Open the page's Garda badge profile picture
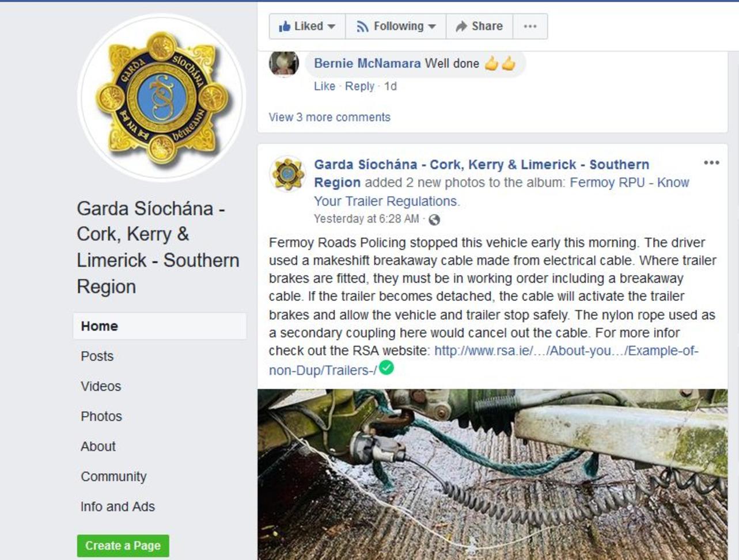739x560 pixels. click(161, 97)
